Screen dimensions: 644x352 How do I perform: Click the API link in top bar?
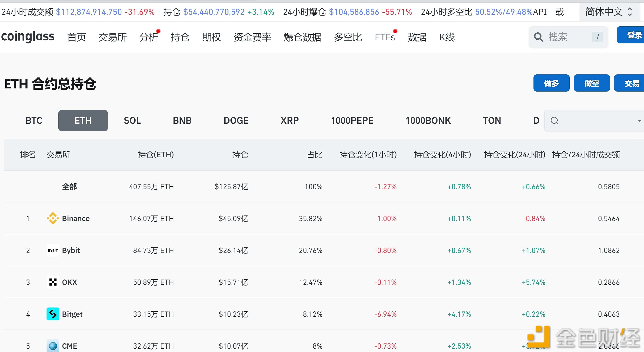coord(540,12)
